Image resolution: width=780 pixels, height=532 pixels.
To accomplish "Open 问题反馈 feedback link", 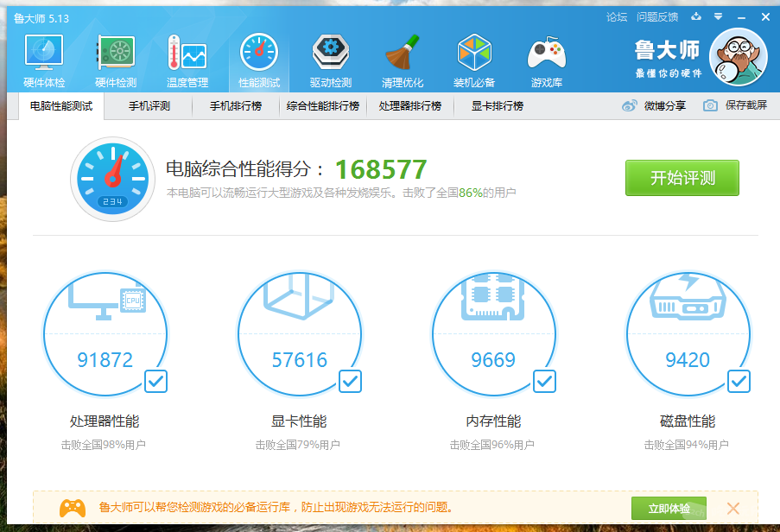I will tap(657, 17).
